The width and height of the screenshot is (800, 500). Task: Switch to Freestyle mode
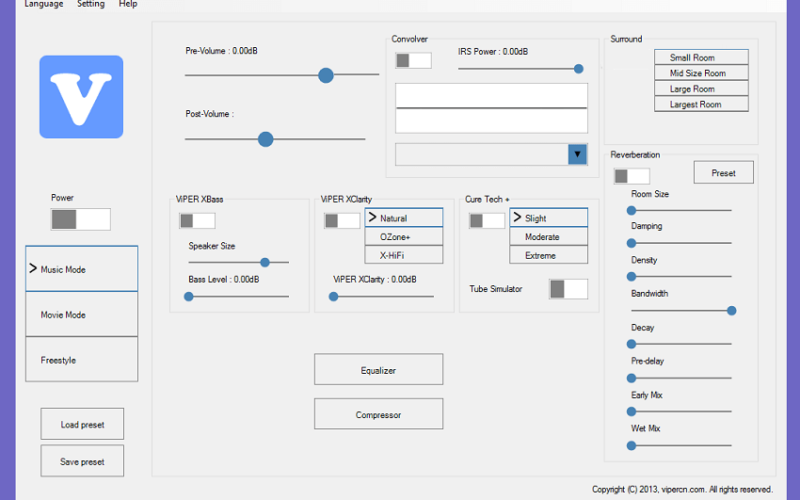tap(82, 359)
